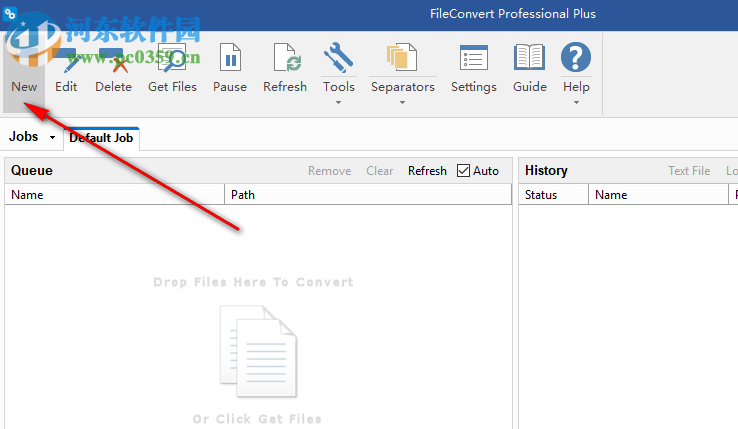The image size is (738, 429).
Task: Click the Separators pages icon
Action: tap(402, 57)
